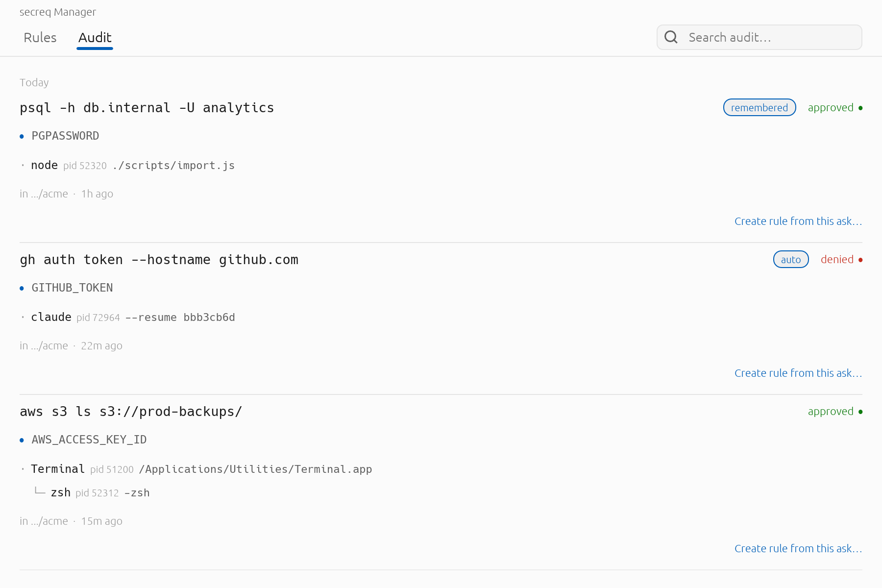Click the 1h ago timestamp
This screenshot has height=588, width=882.
97,194
